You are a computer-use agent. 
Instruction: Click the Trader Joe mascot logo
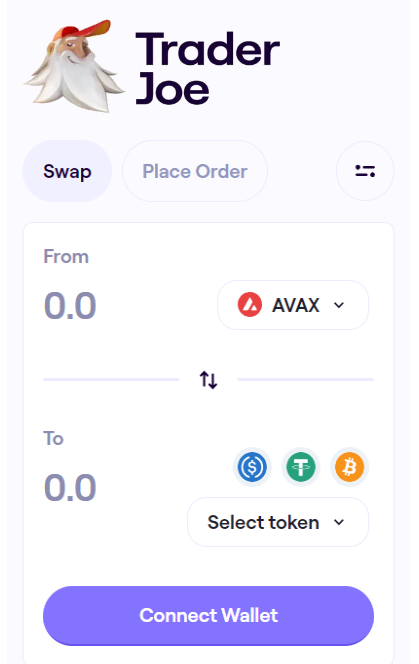[x=74, y=66]
